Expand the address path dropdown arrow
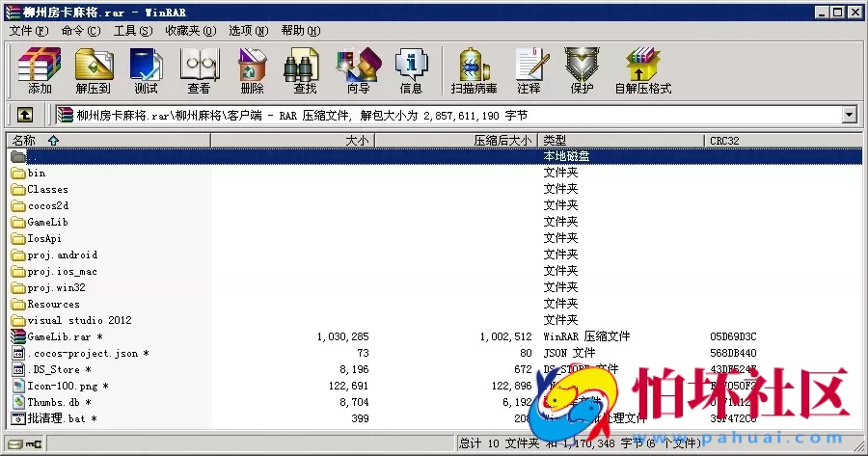This screenshot has height=456, width=868. [850, 115]
